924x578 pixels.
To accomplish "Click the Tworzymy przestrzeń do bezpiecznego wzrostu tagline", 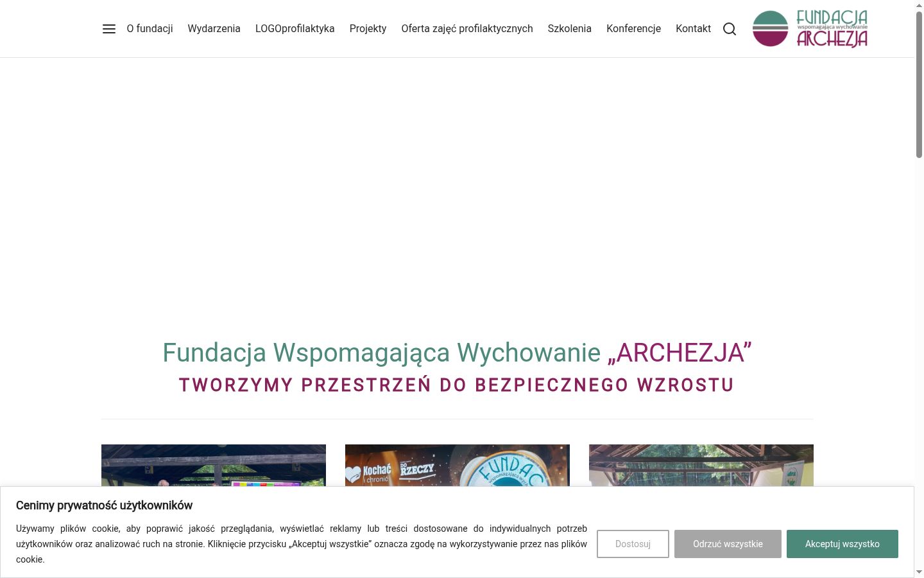I will click(x=457, y=385).
